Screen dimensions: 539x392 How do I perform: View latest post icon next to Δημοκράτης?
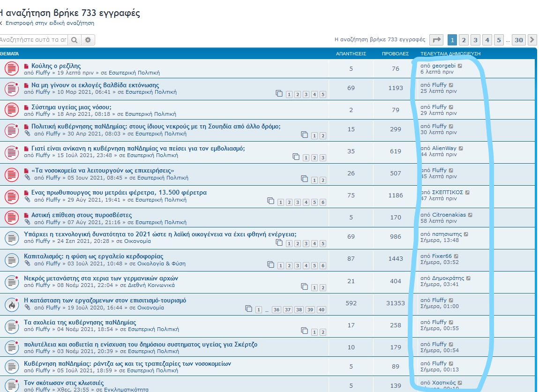coord(469,278)
